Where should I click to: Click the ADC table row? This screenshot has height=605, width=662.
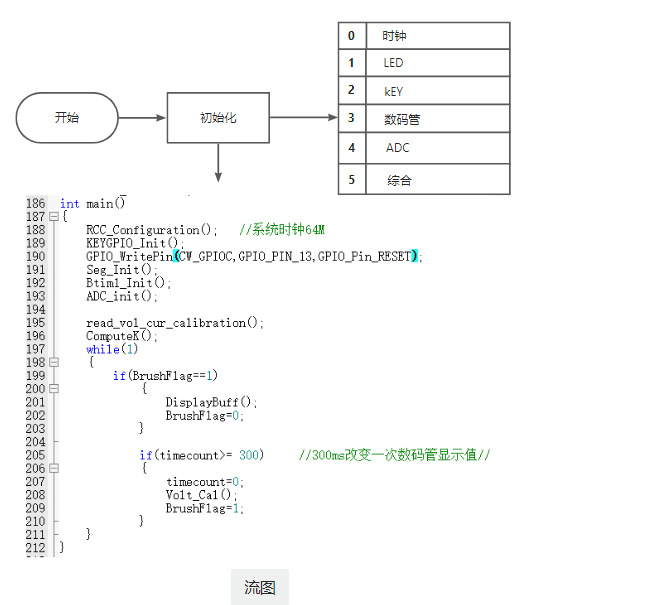coord(424,148)
